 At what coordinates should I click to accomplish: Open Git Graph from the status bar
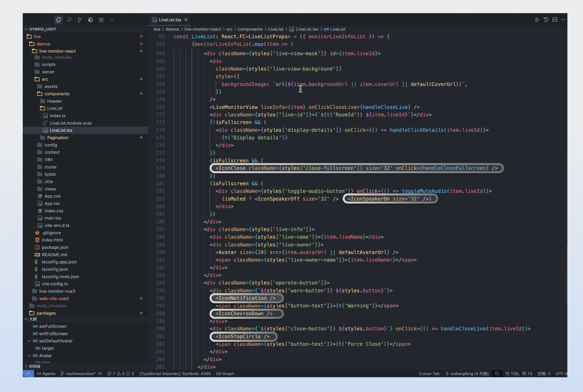point(225,374)
